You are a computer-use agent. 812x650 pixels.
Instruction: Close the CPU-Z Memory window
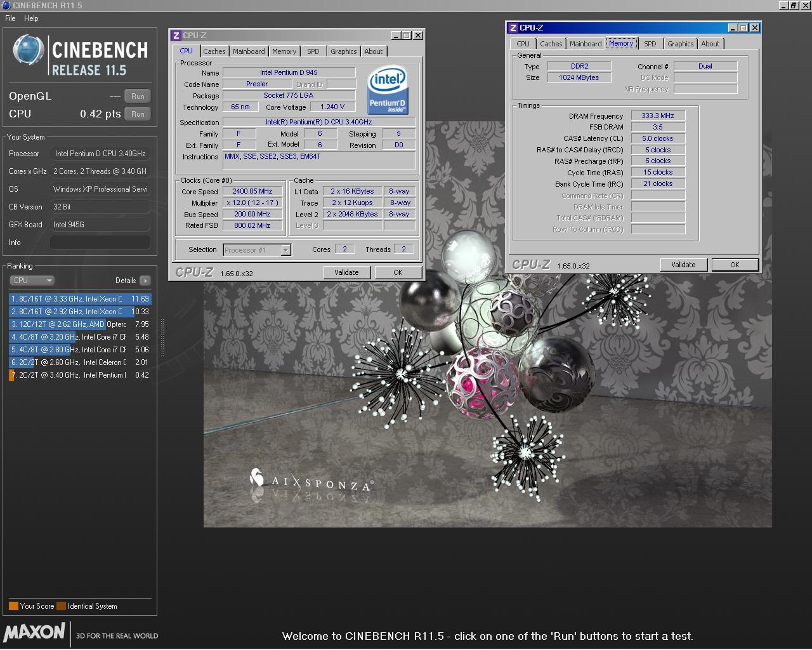(x=754, y=28)
